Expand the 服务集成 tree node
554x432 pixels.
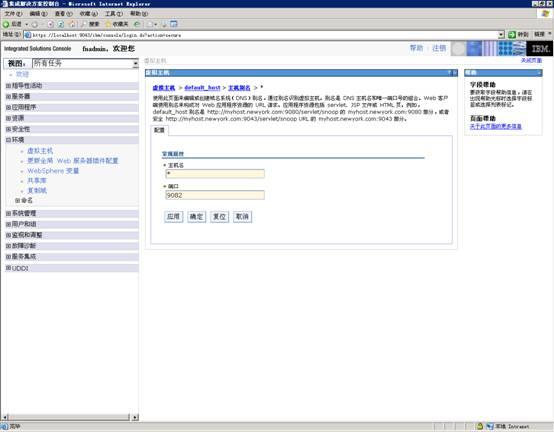coord(8,256)
